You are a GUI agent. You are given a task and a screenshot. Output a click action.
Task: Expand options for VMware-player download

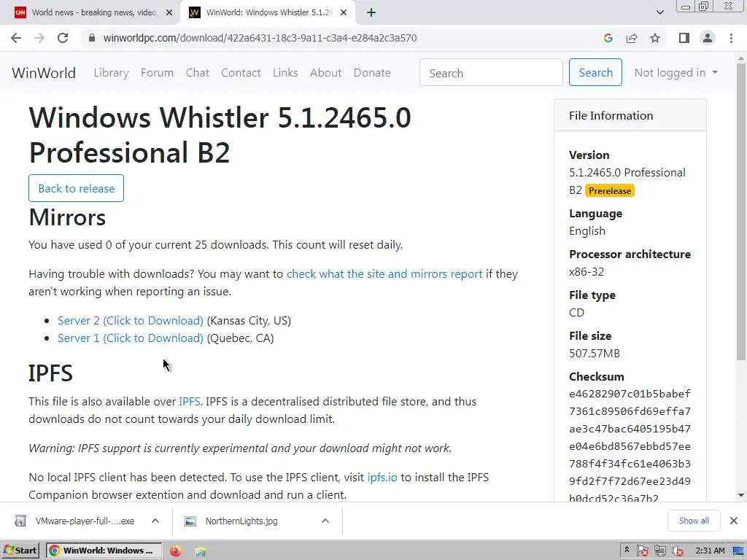pos(155,521)
